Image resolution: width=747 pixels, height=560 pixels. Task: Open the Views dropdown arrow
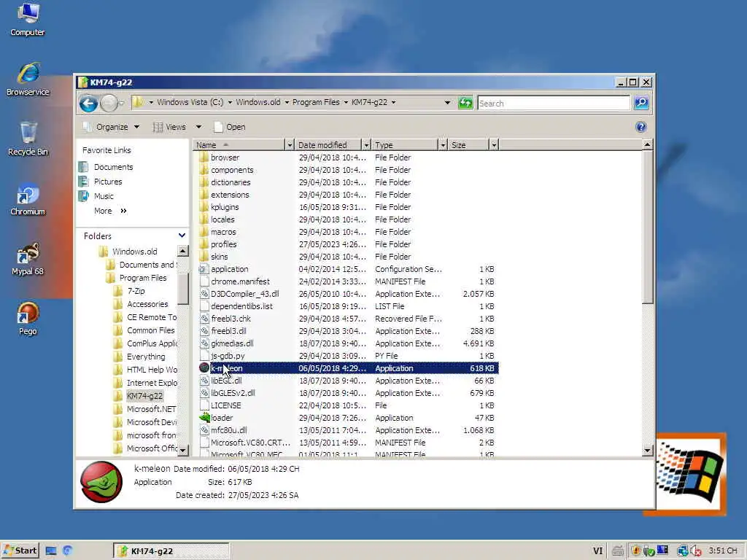198,127
